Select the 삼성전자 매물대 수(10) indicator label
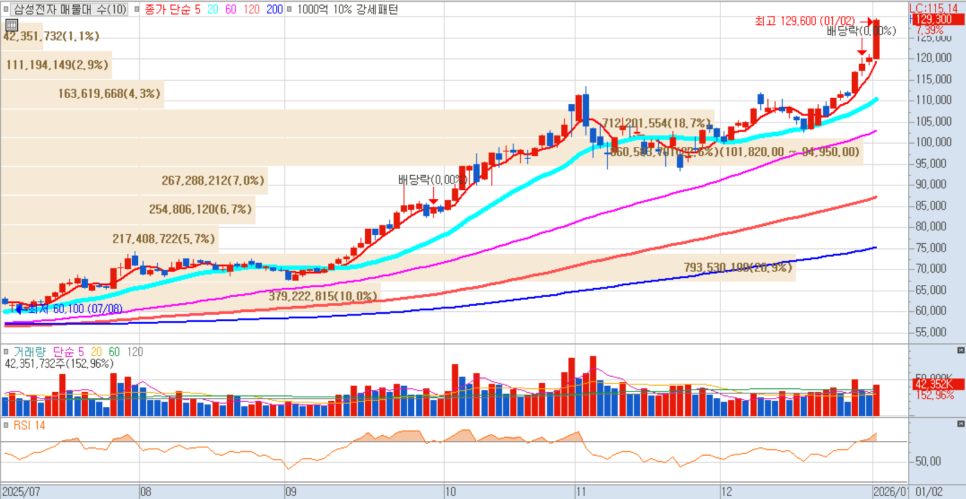Image resolution: width=966 pixels, height=499 pixels. click(70, 10)
